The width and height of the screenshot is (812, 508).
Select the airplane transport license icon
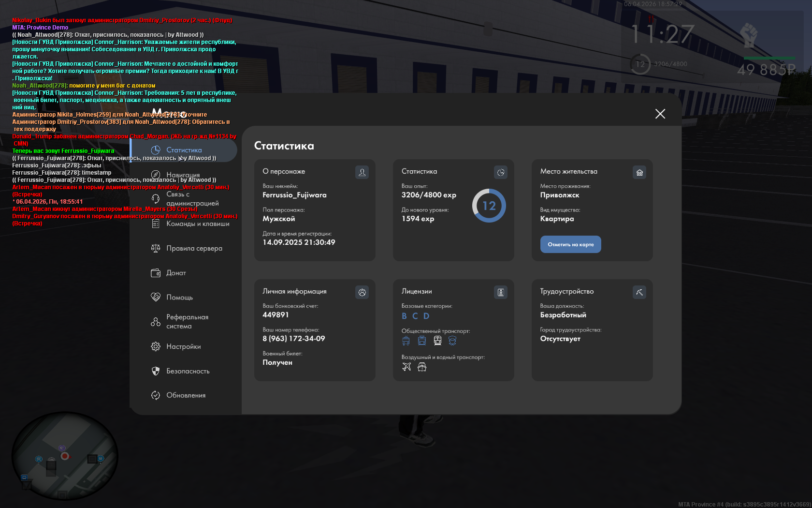(x=406, y=367)
